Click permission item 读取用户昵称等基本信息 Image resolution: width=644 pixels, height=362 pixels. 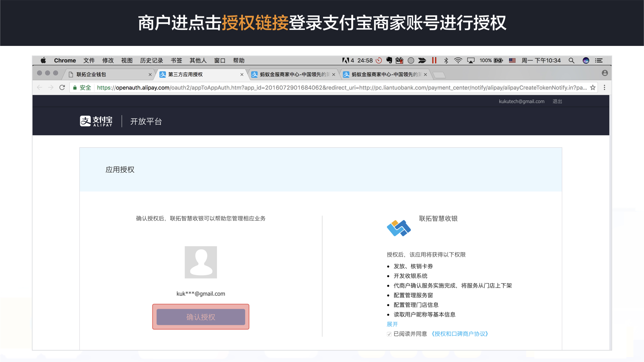coord(424,314)
